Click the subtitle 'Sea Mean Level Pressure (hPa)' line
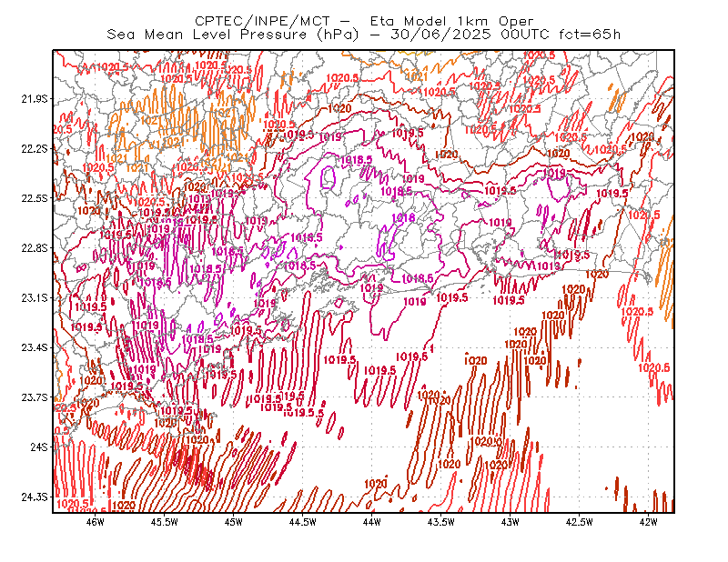 pos(364,35)
